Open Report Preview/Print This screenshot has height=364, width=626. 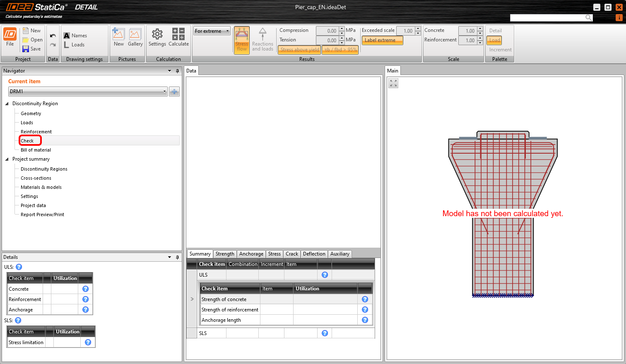[x=42, y=215]
